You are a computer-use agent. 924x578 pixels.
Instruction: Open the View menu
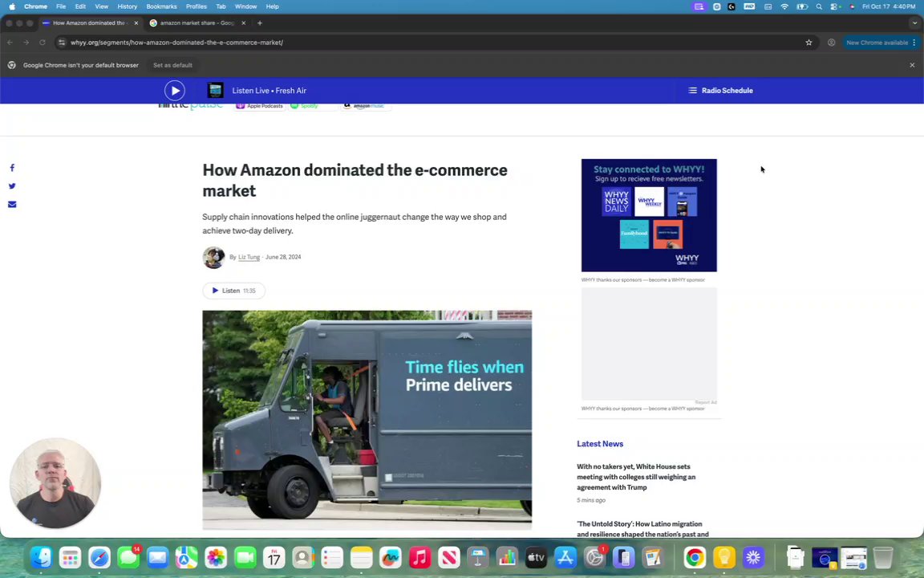[x=101, y=6]
